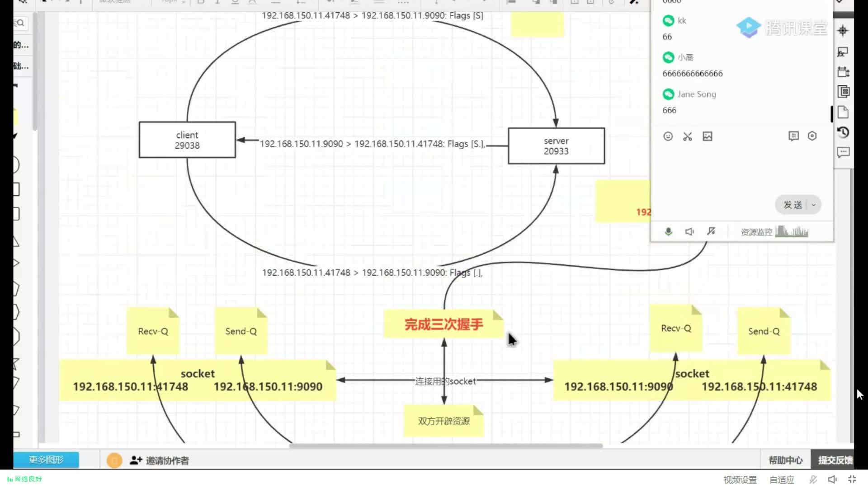Toggle the speaker icon in chat panel
The width and height of the screenshot is (868, 488).
click(689, 232)
